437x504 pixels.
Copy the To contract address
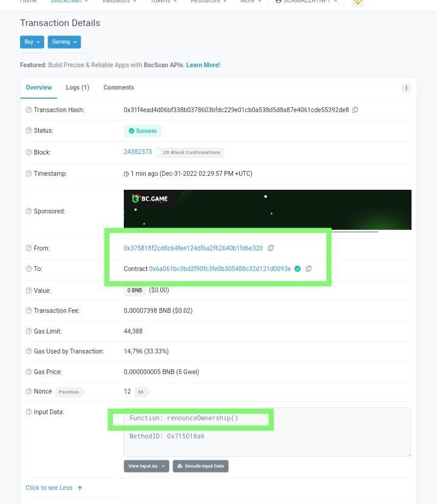(308, 269)
